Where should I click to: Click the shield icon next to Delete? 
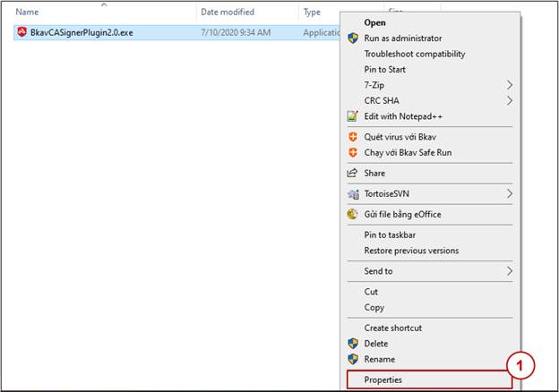352,344
